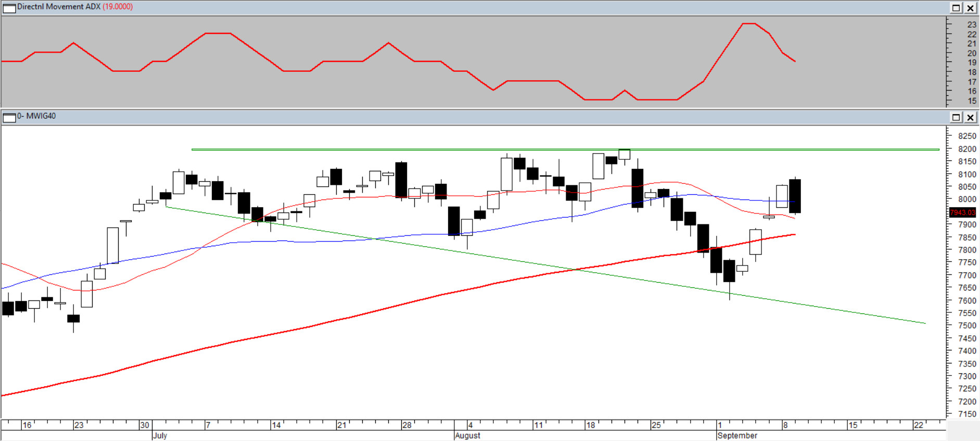Click the red 7943.03 current price label

pyautogui.click(x=962, y=212)
